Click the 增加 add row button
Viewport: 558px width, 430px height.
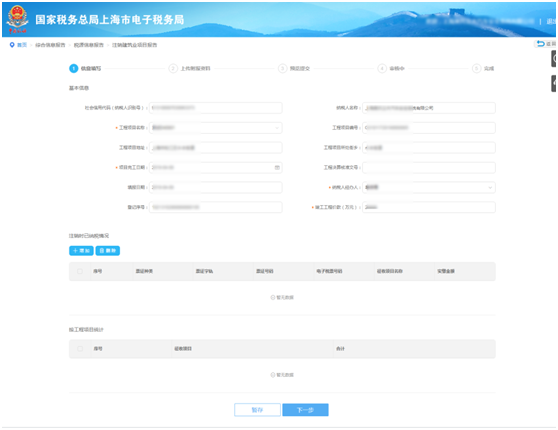[x=81, y=251]
